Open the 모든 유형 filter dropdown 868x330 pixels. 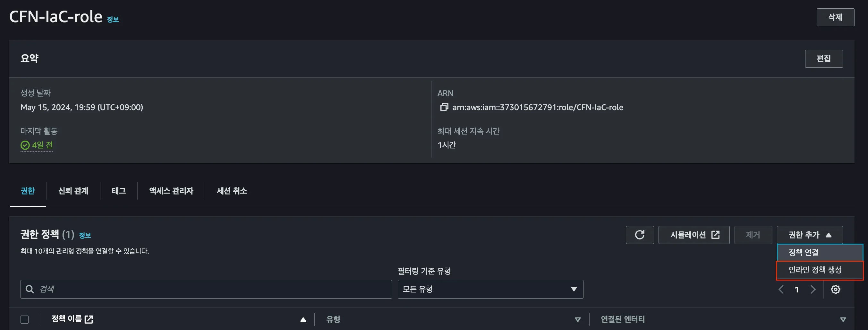point(490,289)
